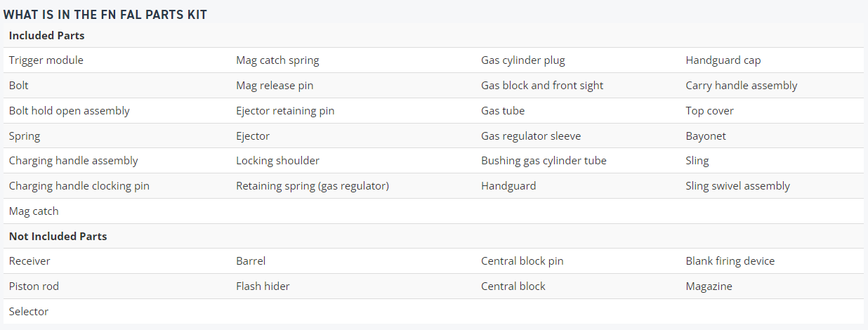
Task: Click the "Flash hider" entry
Action: 263,286
